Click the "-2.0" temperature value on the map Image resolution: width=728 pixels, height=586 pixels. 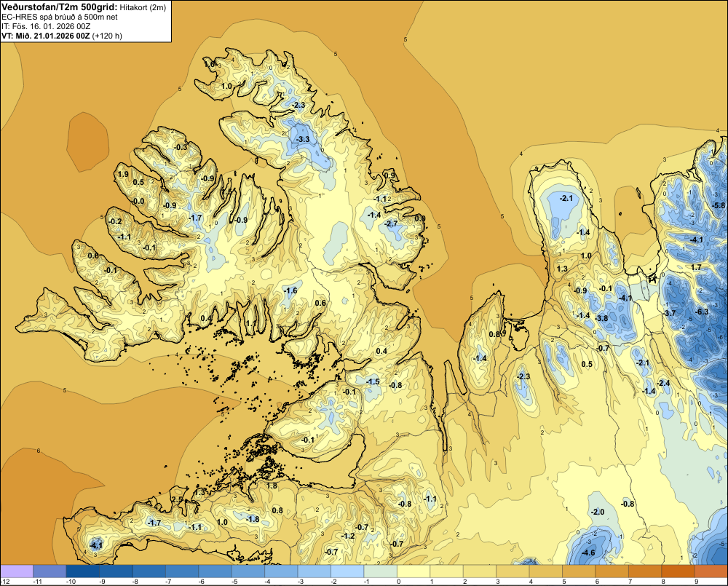coord(598,512)
